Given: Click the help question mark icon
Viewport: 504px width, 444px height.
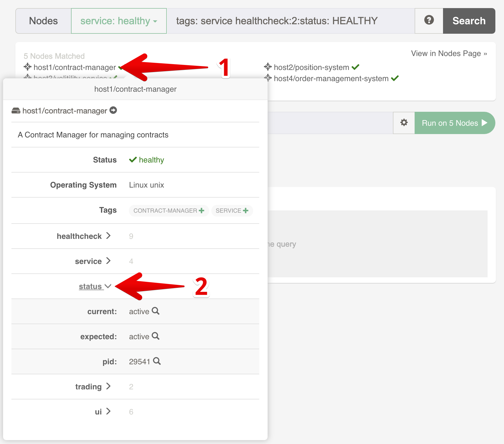Looking at the screenshot, I should pos(429,20).
